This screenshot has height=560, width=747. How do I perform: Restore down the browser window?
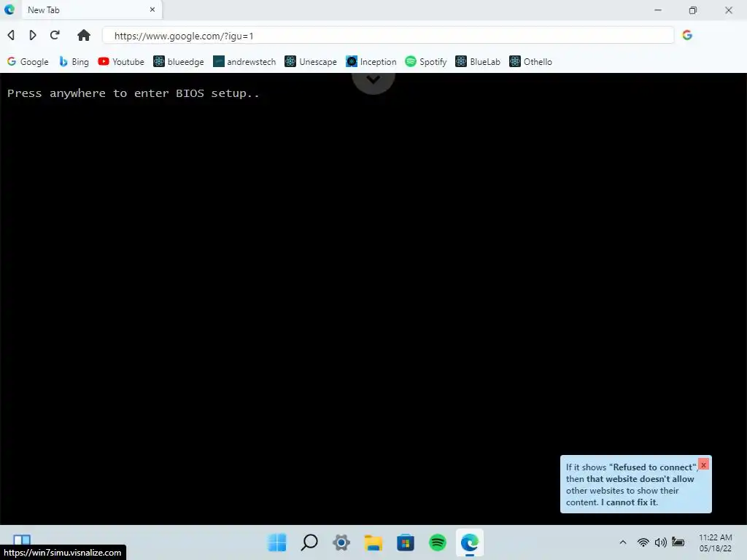tap(693, 10)
